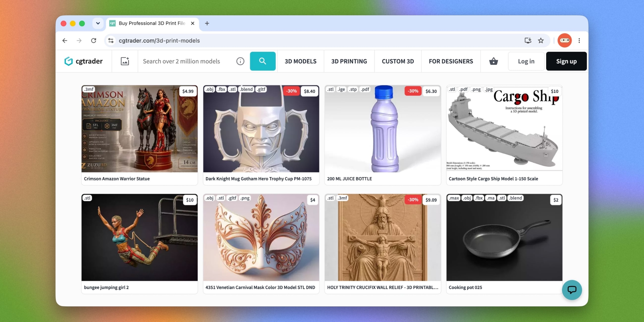The width and height of the screenshot is (644, 322).
Task: View site information icon in address bar
Action: click(111, 41)
